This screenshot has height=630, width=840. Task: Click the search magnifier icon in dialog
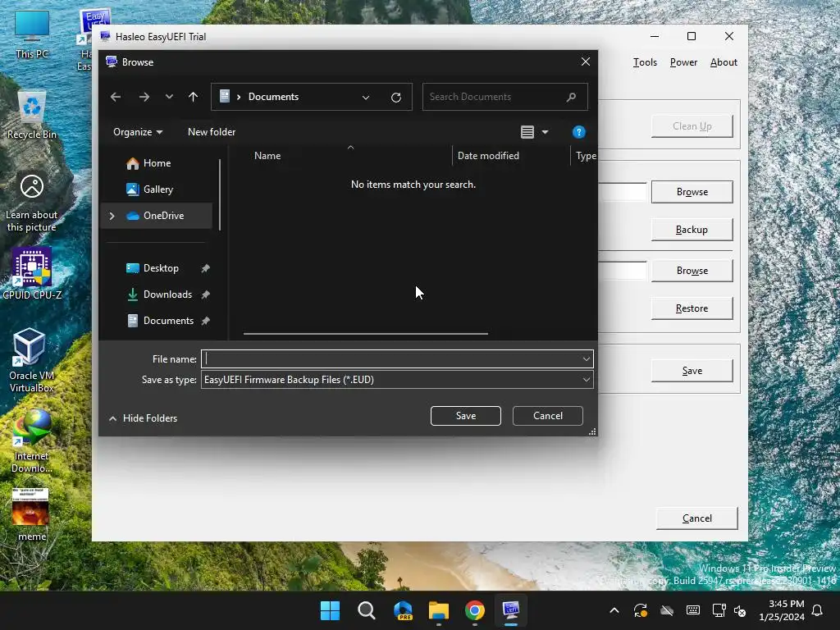point(571,97)
